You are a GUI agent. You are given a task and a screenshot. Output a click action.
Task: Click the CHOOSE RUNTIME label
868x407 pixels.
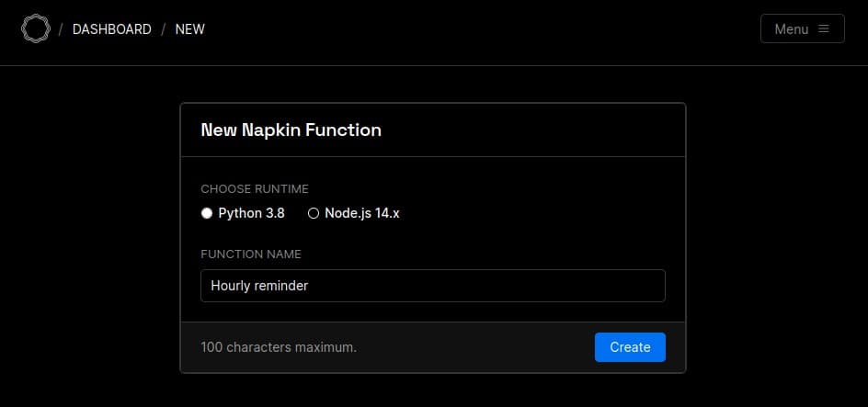click(255, 189)
